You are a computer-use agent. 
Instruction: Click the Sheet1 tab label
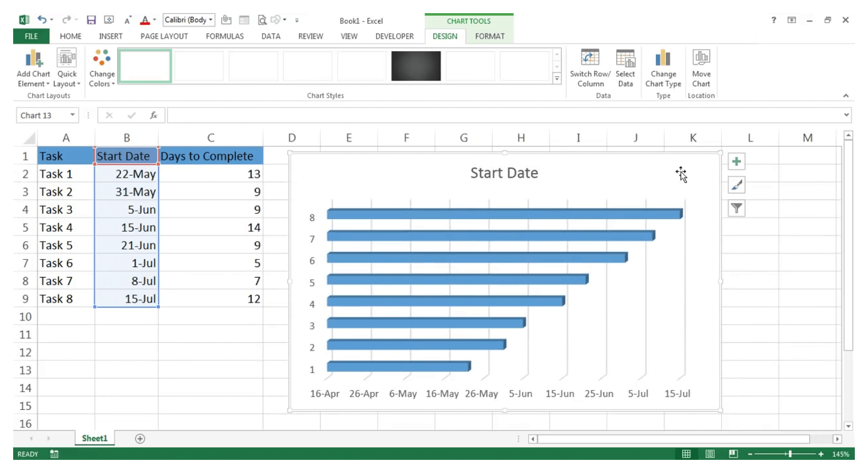click(x=94, y=438)
